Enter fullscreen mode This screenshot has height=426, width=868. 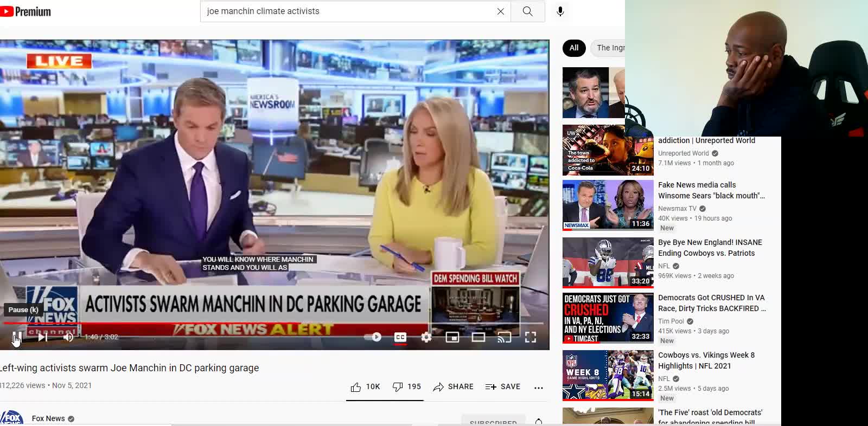(x=531, y=337)
